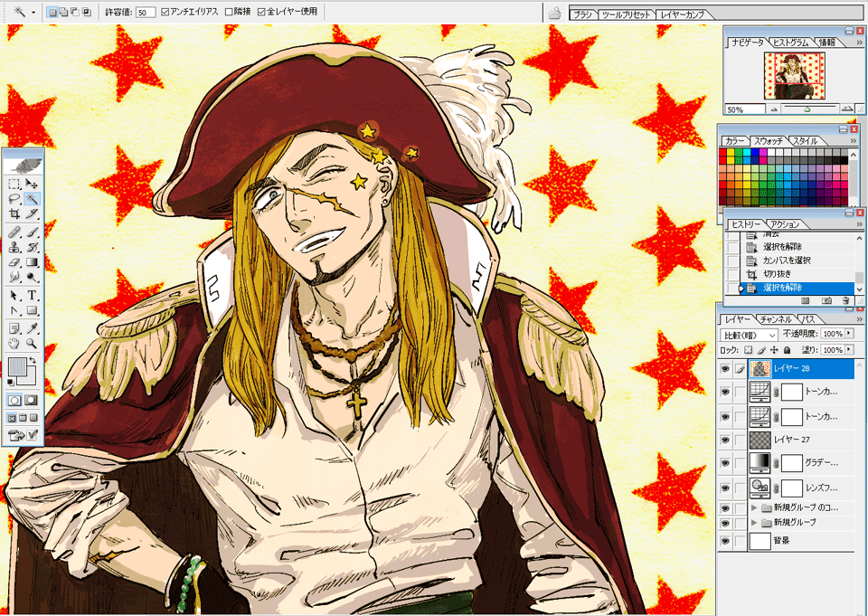Switch to the 情報 tab
This screenshot has width=868, height=616.
[x=827, y=43]
